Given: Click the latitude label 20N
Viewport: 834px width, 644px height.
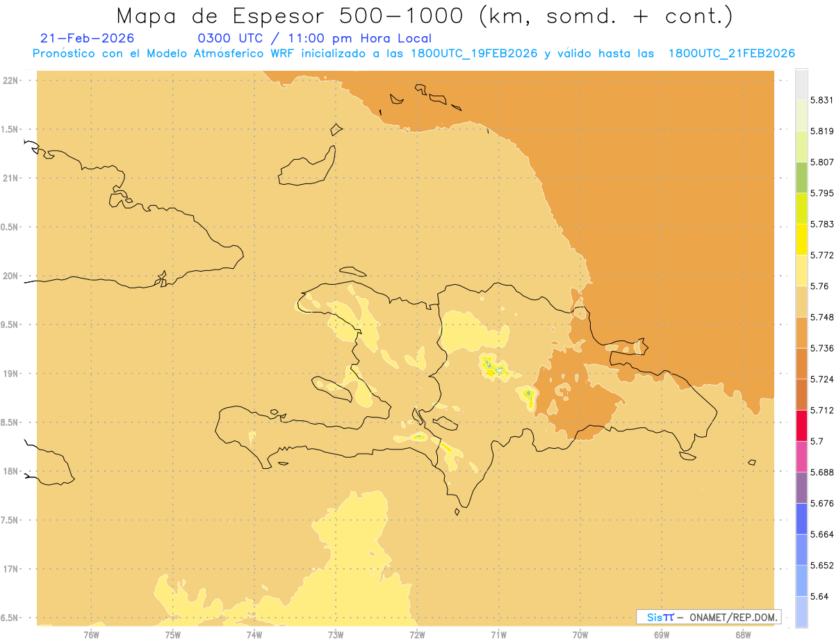Looking at the screenshot, I should click(10, 276).
